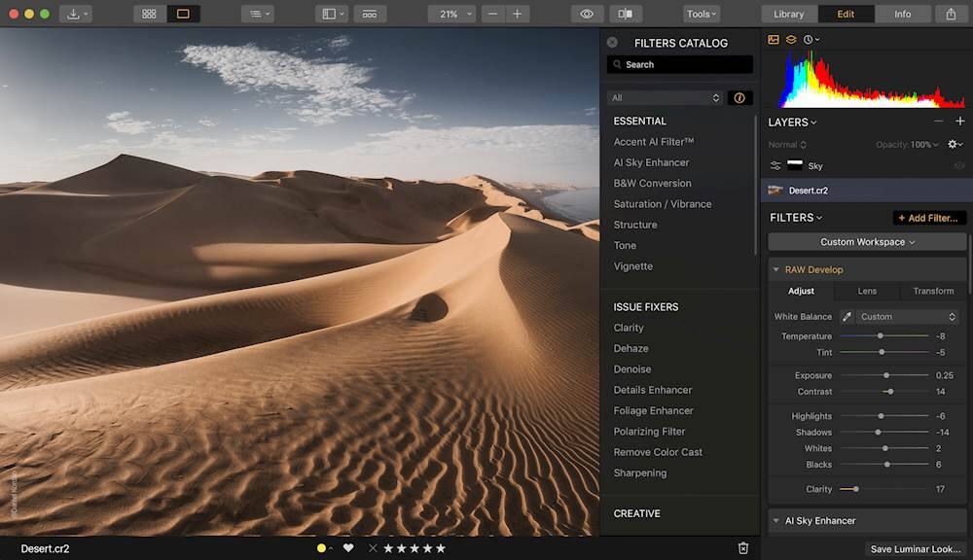Open the Custom Workspace dropdown

click(x=867, y=242)
